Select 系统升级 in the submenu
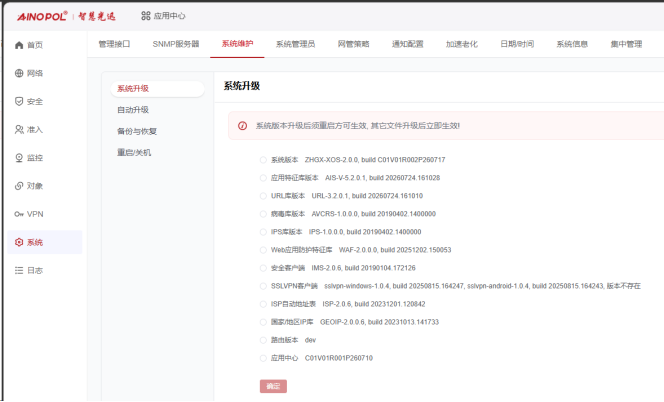The height and width of the screenshot is (402, 664). [157, 89]
